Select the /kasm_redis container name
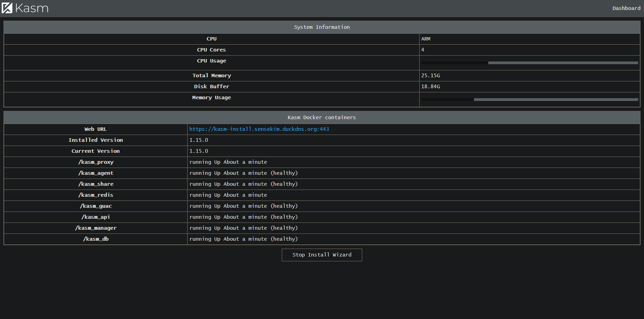The image size is (644, 319). (96, 195)
